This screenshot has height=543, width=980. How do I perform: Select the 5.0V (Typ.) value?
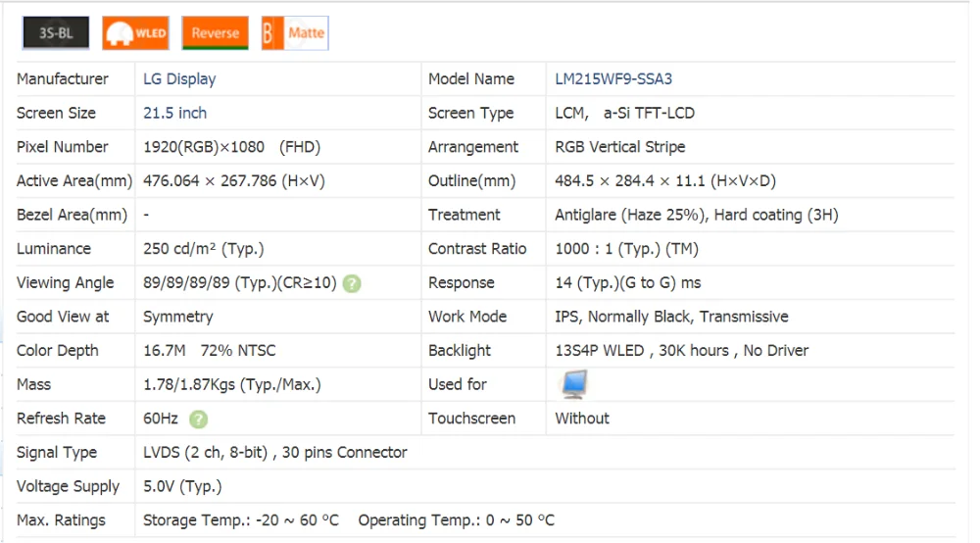[182, 486]
